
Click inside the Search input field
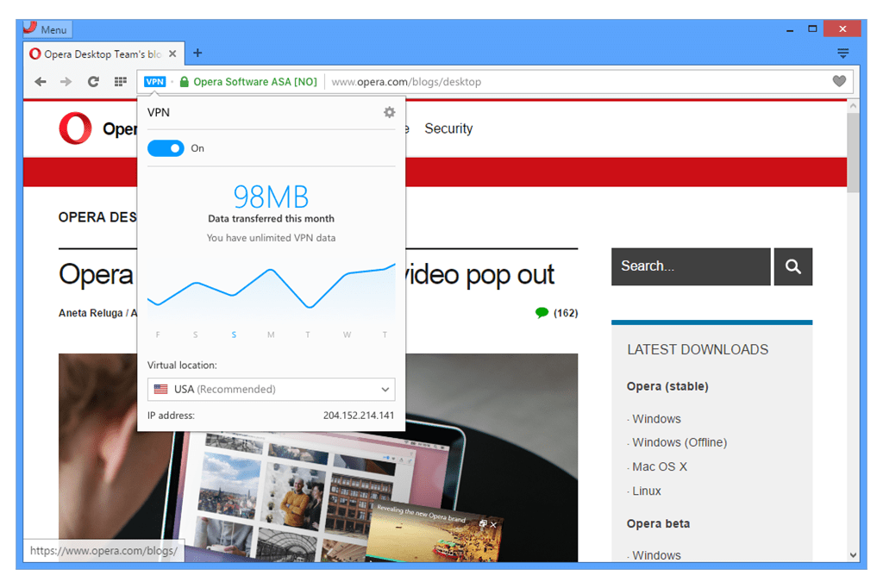pos(690,266)
